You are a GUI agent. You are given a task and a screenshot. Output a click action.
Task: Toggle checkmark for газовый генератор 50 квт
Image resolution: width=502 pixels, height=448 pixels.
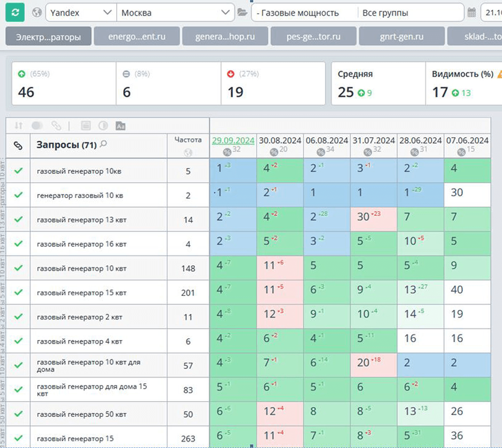coord(19,414)
